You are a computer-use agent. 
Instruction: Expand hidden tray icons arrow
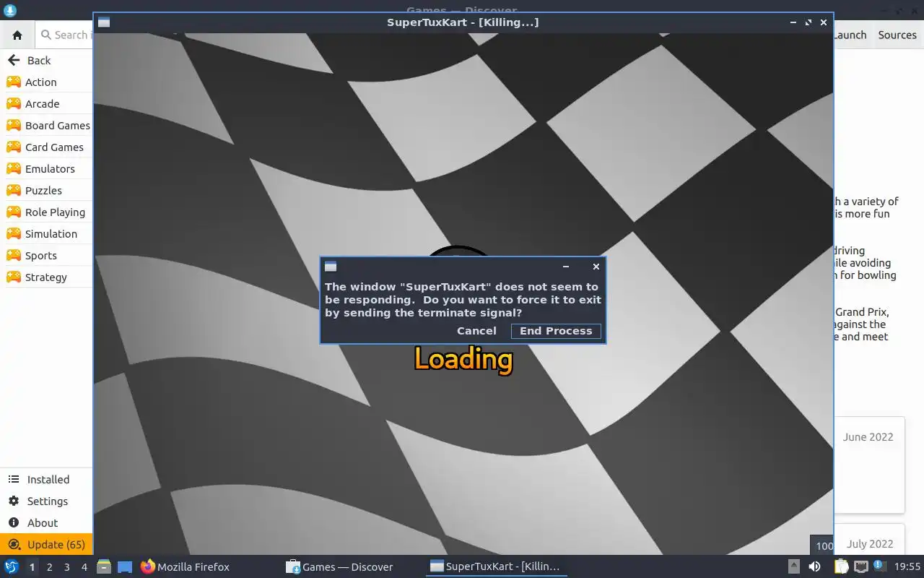pyautogui.click(x=793, y=567)
